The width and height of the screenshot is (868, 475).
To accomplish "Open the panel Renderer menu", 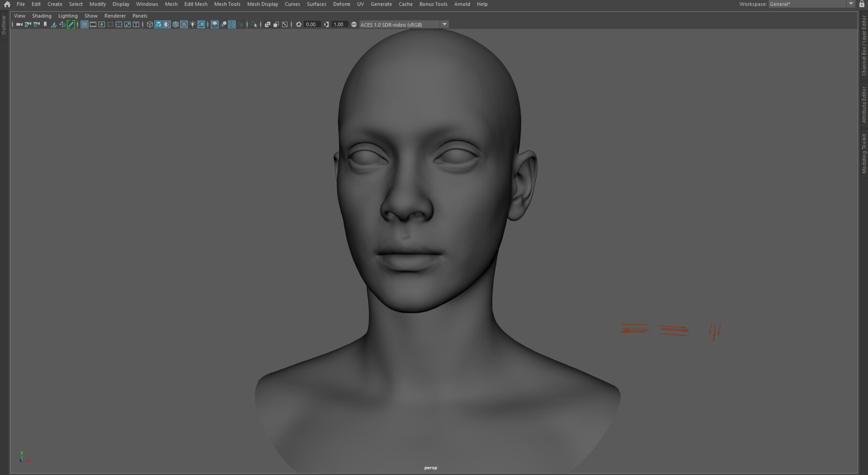I will (115, 16).
